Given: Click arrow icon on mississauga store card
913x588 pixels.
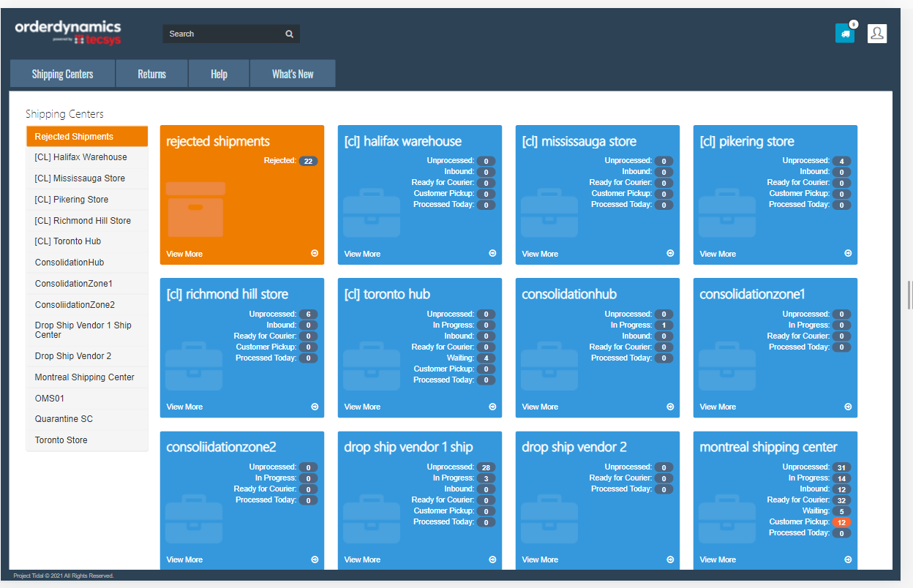Looking at the screenshot, I should click(670, 253).
